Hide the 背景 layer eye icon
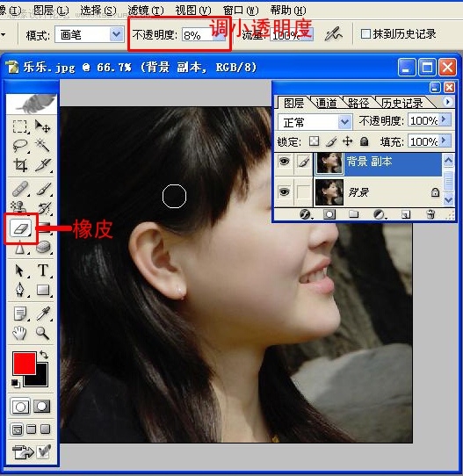The image size is (463, 476). pos(284,191)
